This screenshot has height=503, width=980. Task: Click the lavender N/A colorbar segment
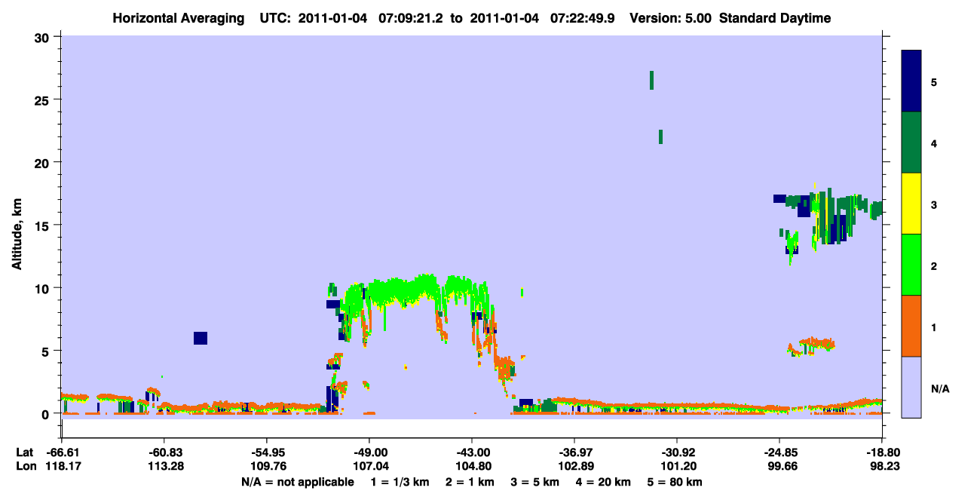[x=911, y=386]
